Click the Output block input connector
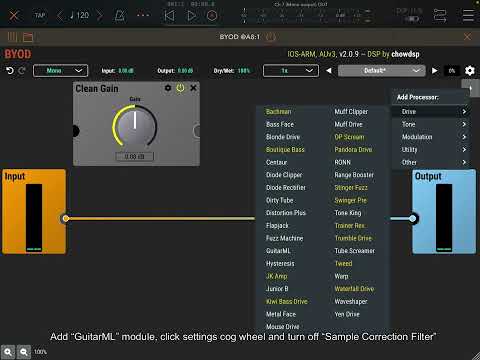This screenshot has width=480, height=360. (413, 218)
